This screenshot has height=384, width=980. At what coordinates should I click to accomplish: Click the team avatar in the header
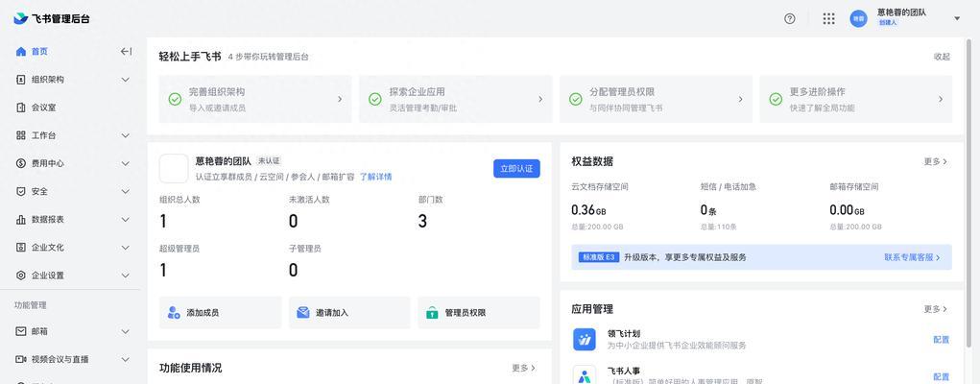859,19
